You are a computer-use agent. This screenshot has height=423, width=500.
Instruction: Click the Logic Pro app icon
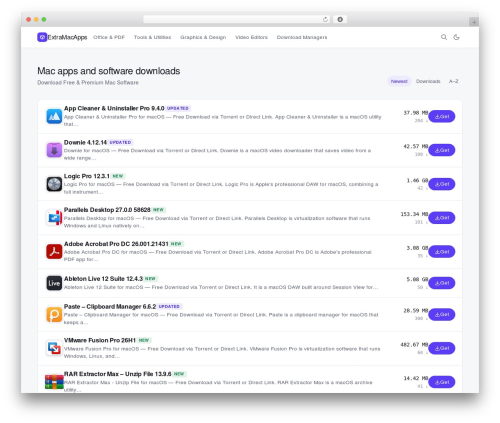click(54, 184)
